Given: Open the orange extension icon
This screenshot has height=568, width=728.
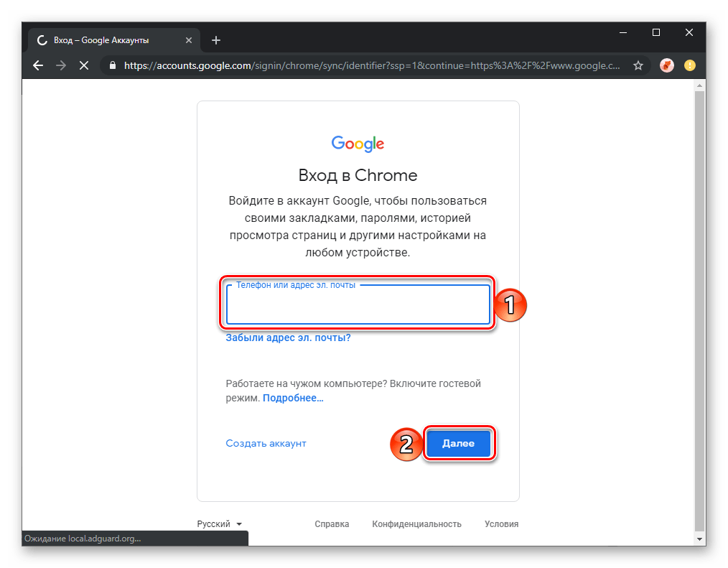Looking at the screenshot, I should click(x=667, y=65).
